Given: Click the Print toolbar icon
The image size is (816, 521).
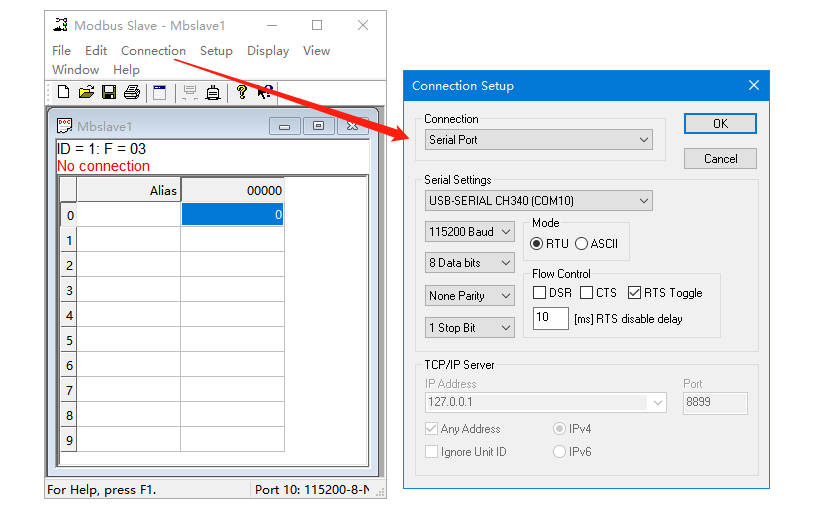Looking at the screenshot, I should [131, 93].
